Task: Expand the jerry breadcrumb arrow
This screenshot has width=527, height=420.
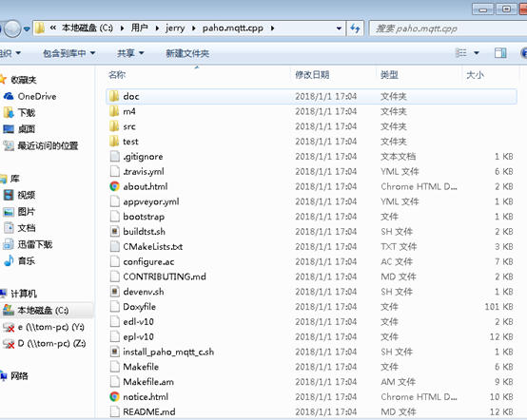Action: coord(194,29)
